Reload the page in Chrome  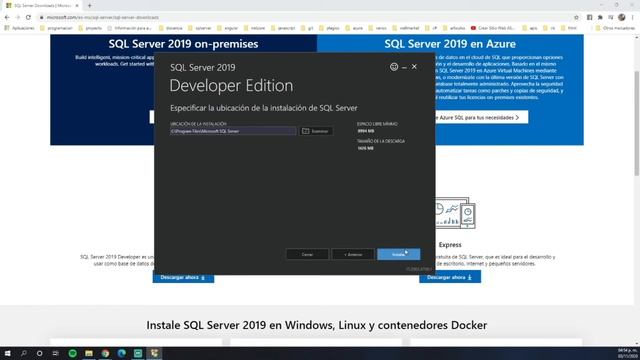[x=28, y=17]
